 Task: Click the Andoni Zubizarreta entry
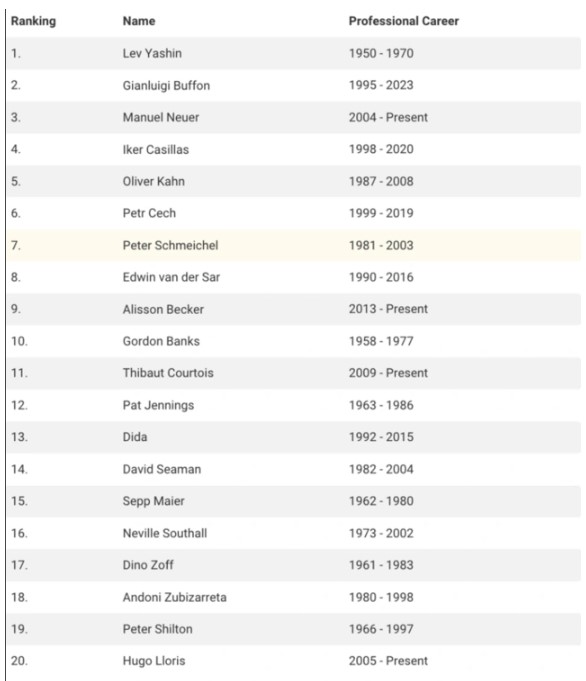[175, 597]
